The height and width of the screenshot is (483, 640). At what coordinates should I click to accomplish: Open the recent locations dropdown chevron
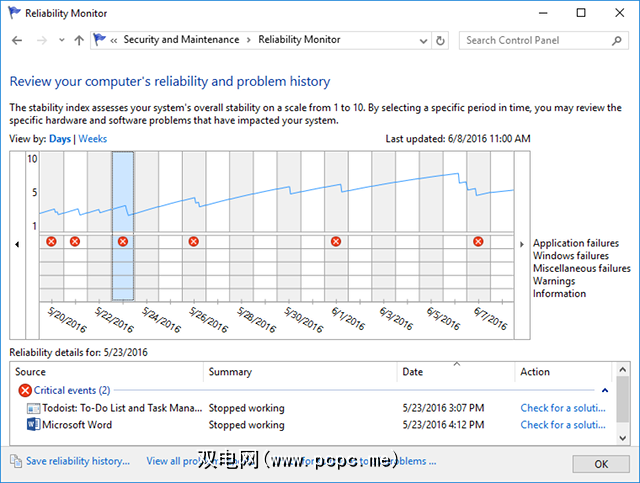(62, 41)
